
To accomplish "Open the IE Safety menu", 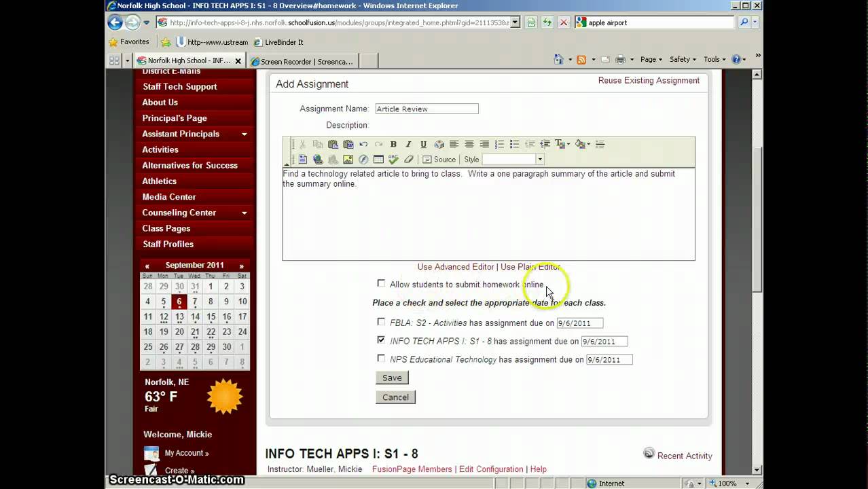I will click(x=683, y=60).
